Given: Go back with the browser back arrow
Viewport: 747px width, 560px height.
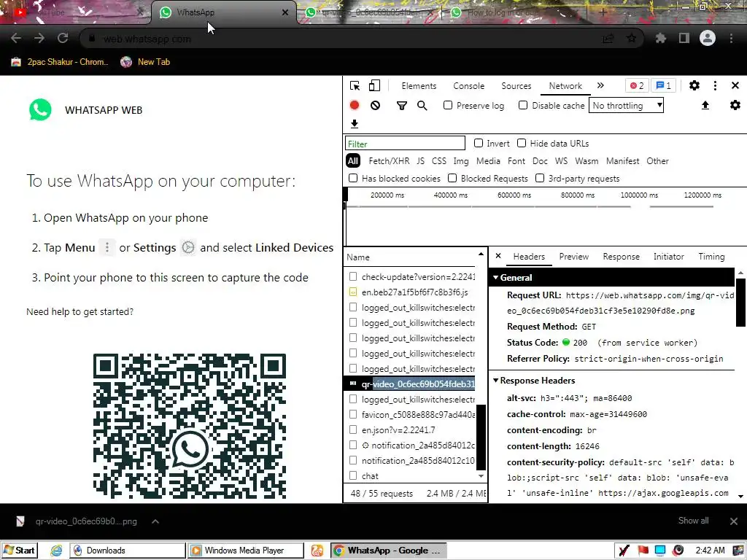Looking at the screenshot, I should (x=16, y=39).
